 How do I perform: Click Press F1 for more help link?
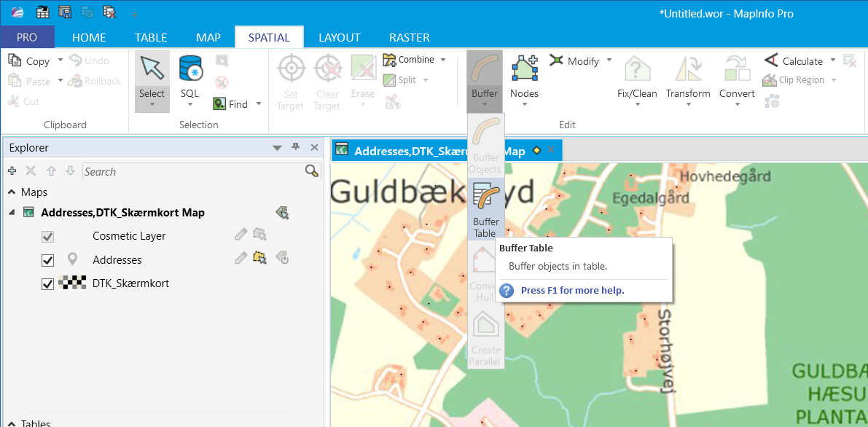click(572, 290)
